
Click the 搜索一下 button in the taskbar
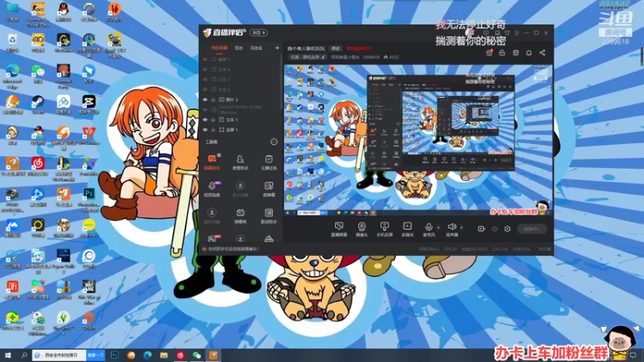click(x=96, y=355)
